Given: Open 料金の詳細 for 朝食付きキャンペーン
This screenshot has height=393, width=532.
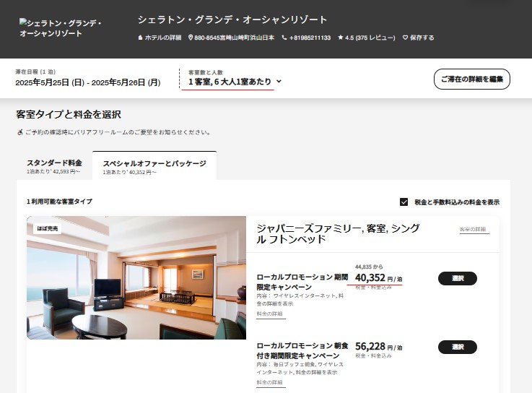Looking at the screenshot, I should point(270,382).
